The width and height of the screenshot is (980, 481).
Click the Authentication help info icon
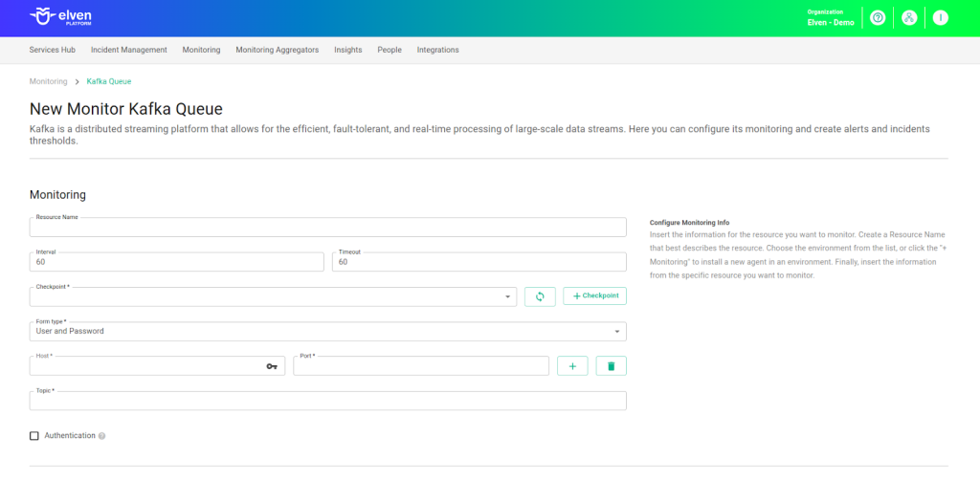click(102, 436)
